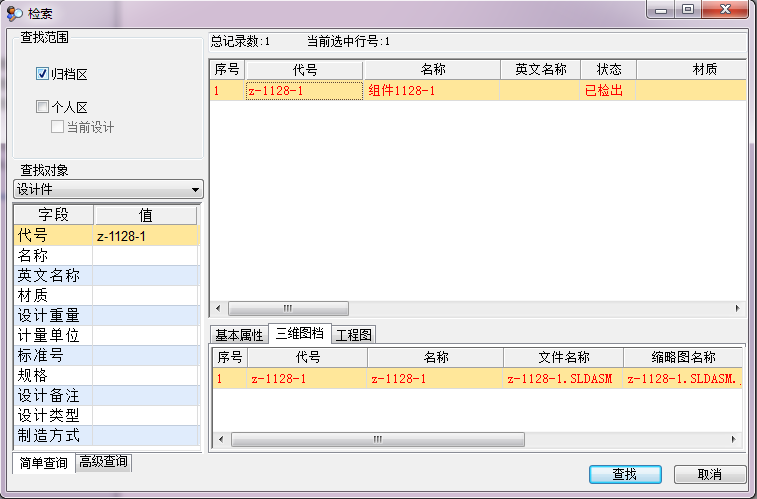Click the 制造方式 value field
The height and width of the screenshot is (499, 757).
(x=145, y=435)
